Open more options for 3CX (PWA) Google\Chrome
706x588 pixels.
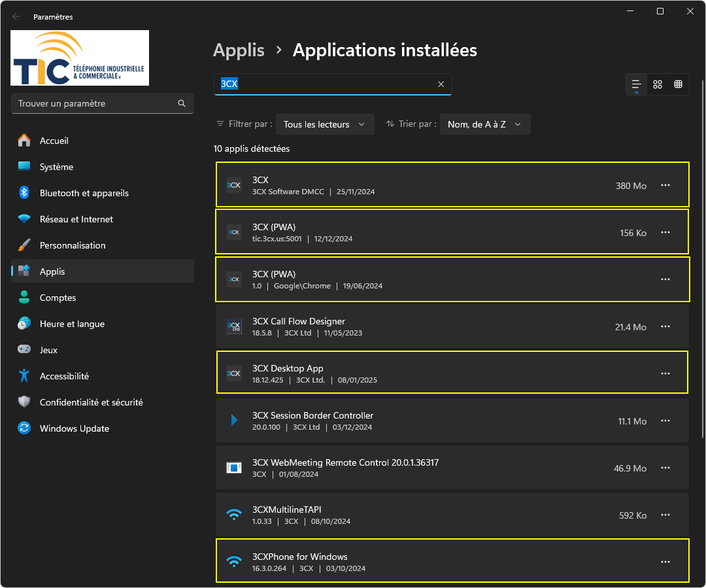tap(665, 279)
